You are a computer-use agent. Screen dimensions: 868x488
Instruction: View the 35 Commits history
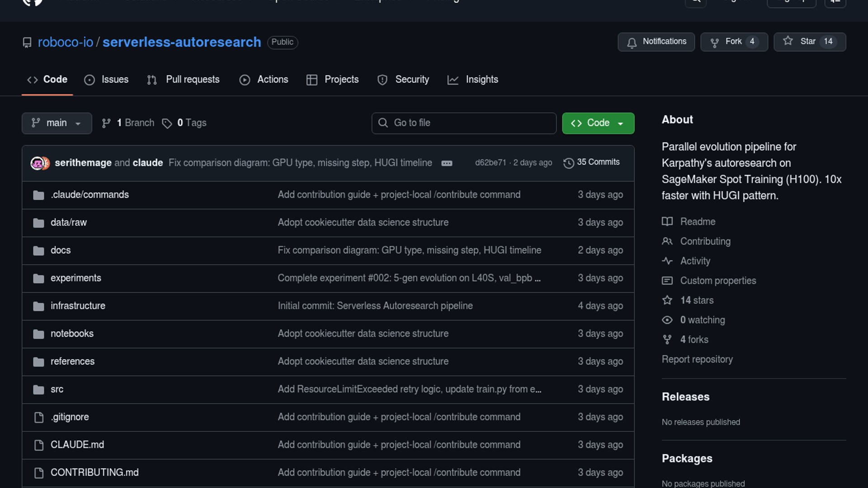click(x=591, y=162)
